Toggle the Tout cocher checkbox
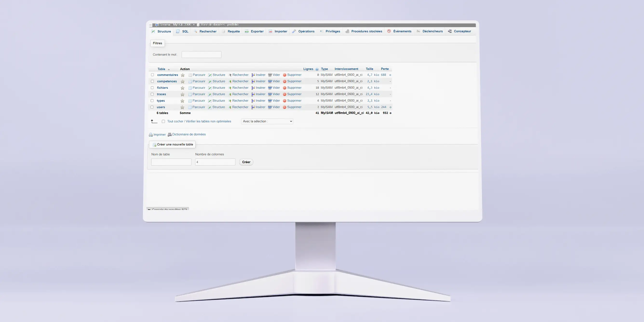The image size is (644, 322). tap(163, 121)
